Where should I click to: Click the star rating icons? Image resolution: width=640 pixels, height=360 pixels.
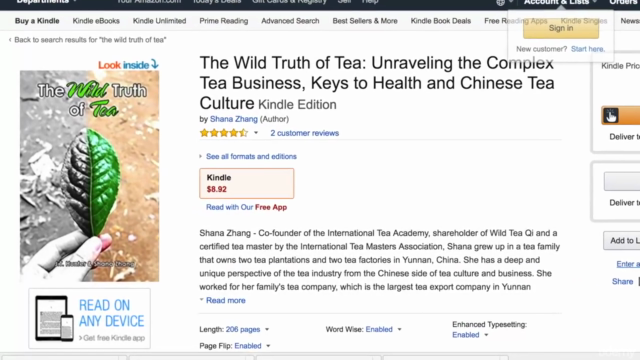pos(224,133)
